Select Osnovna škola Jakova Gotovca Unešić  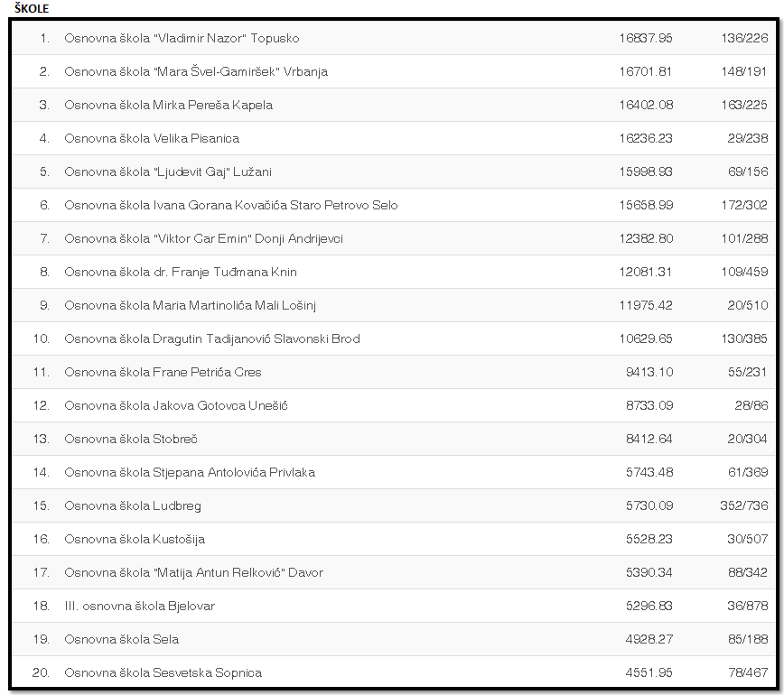pyautogui.click(x=176, y=405)
